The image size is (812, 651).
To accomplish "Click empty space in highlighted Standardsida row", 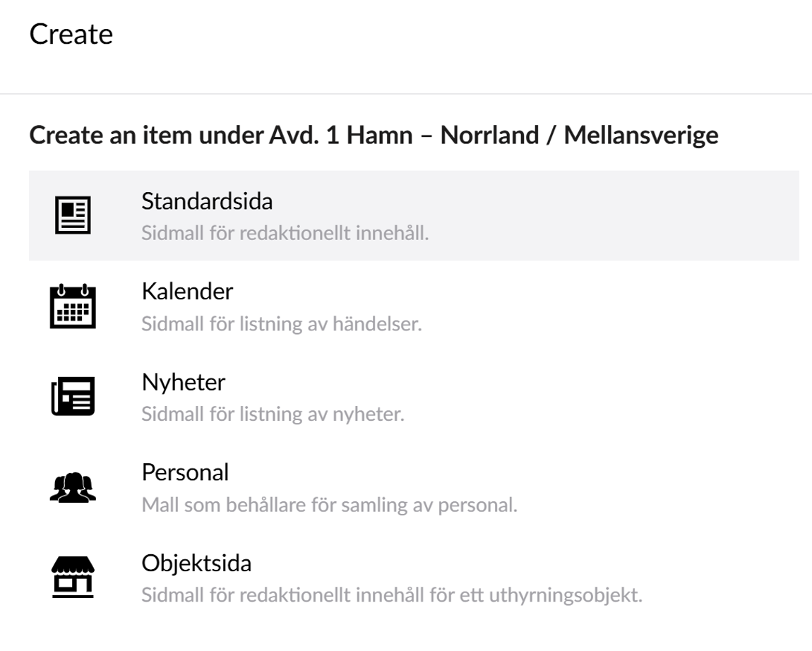I will point(600,215).
